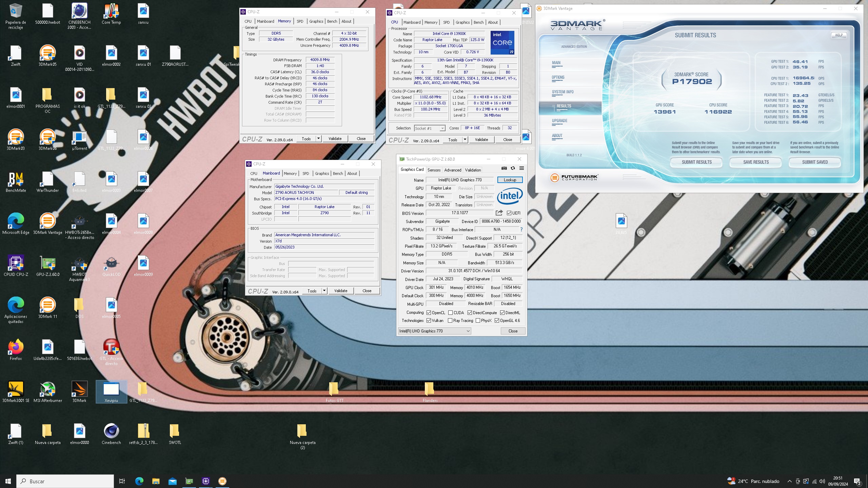Click Validate in CPU-Z Memory window

point(335,139)
